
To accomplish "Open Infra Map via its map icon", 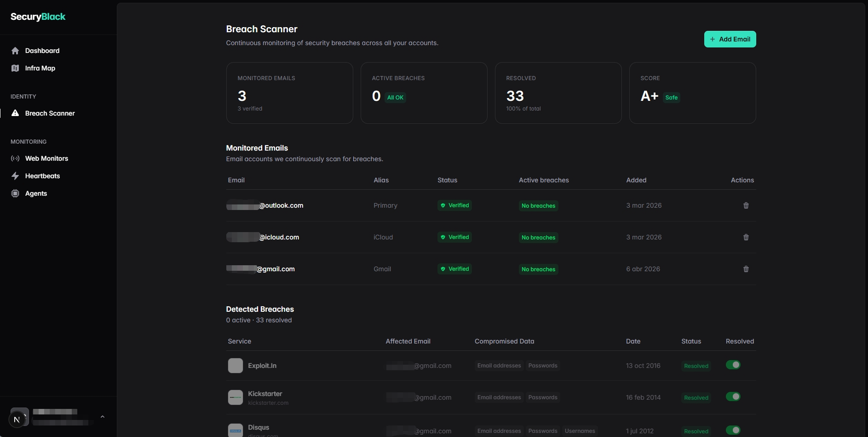I will pyautogui.click(x=15, y=68).
